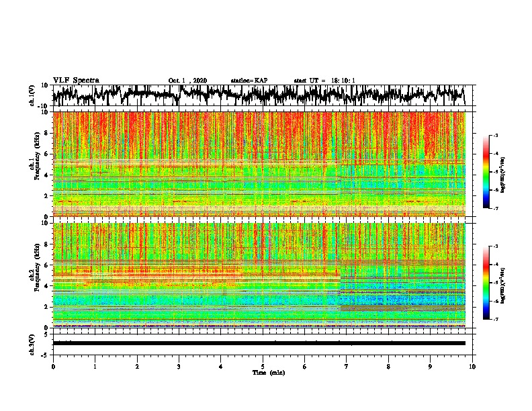Click the "5" tick on ch.3(V) axis
The width and height of the screenshot is (532, 411).
click(46, 334)
